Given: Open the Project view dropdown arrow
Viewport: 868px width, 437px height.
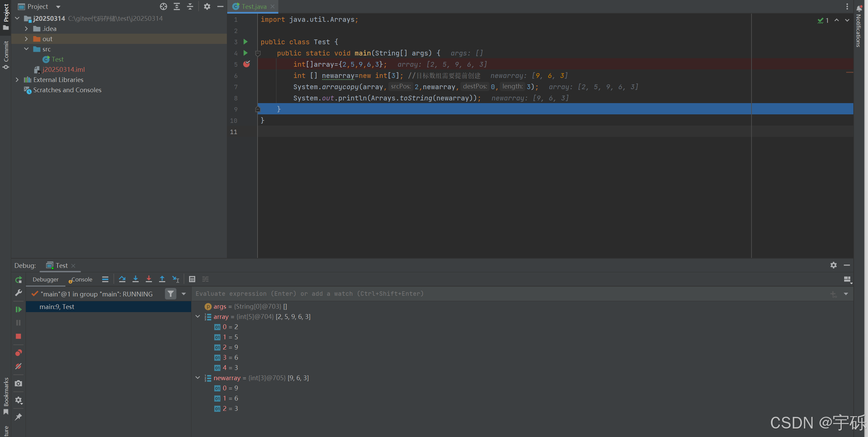Looking at the screenshot, I should coord(58,7).
